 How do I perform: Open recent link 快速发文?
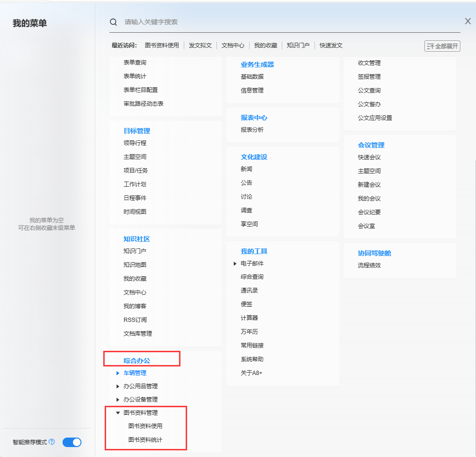(331, 46)
